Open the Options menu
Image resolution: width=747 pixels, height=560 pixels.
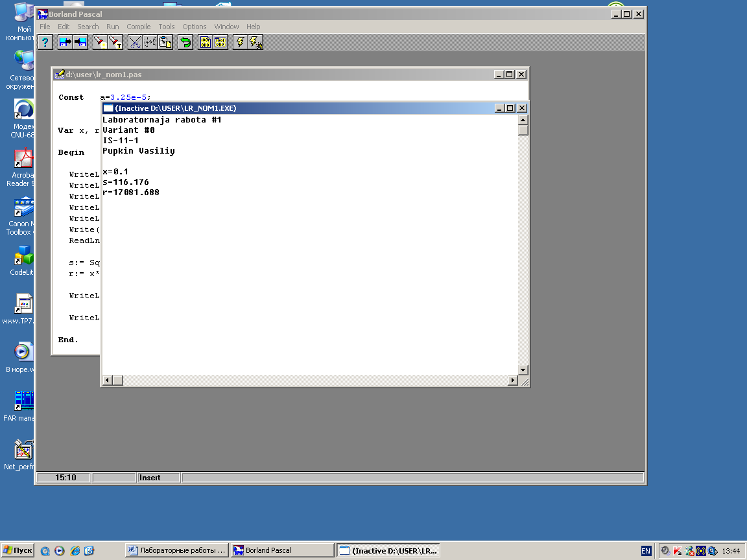pos(194,27)
